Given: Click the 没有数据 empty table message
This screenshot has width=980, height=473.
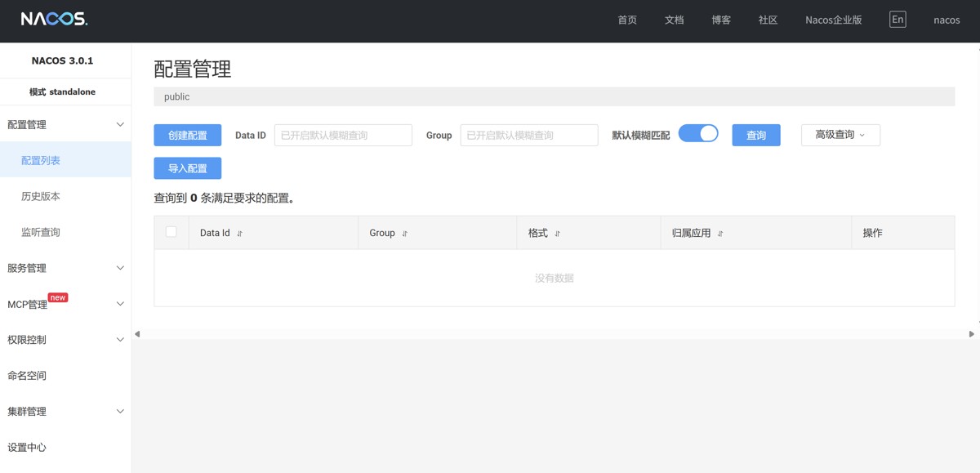Looking at the screenshot, I should [555, 278].
